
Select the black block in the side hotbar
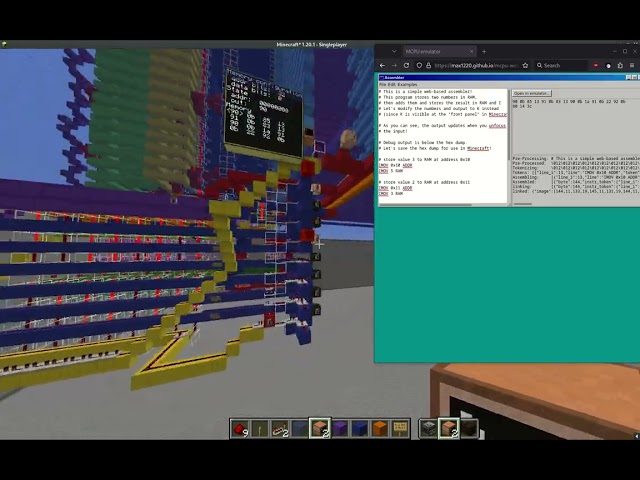[x=469, y=429]
